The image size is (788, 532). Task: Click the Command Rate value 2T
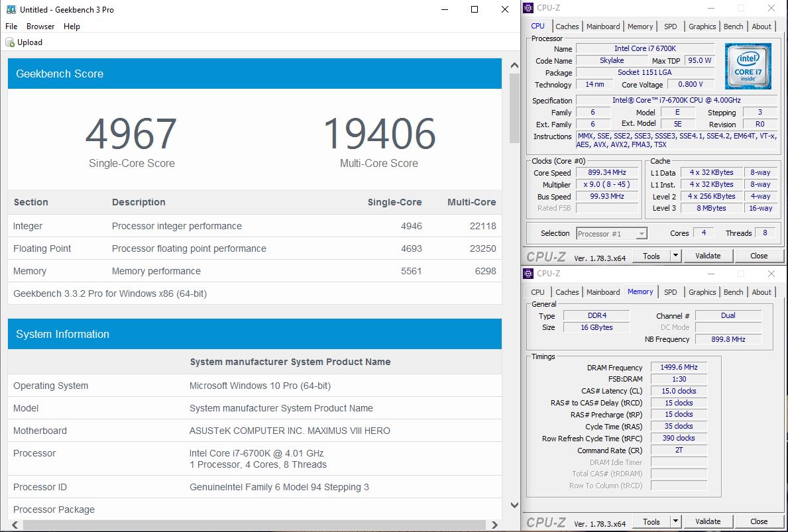coord(679,450)
